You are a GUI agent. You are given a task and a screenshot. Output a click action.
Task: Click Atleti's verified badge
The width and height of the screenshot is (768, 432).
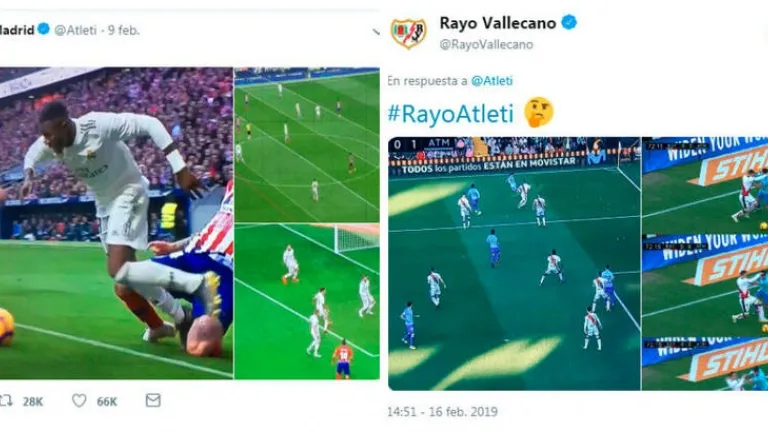tap(44, 29)
